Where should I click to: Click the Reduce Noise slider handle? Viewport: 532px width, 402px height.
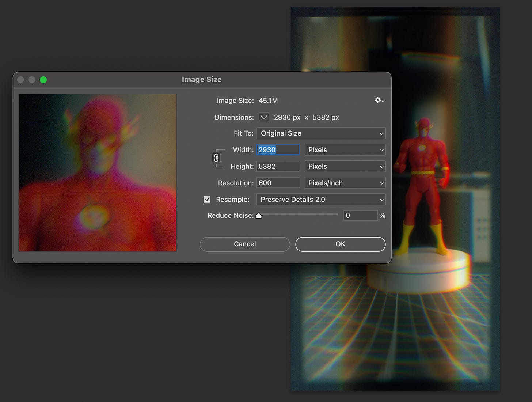259,215
